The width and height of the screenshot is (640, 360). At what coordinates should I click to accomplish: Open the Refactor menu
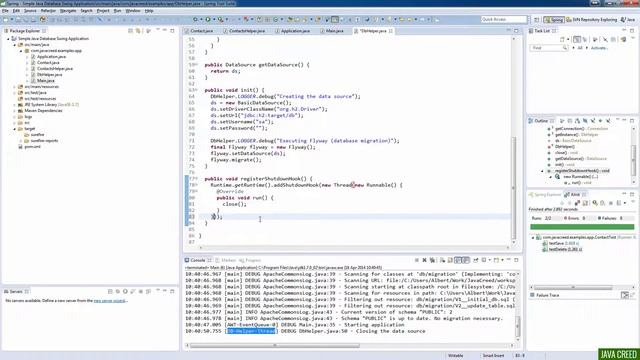pos(48,11)
